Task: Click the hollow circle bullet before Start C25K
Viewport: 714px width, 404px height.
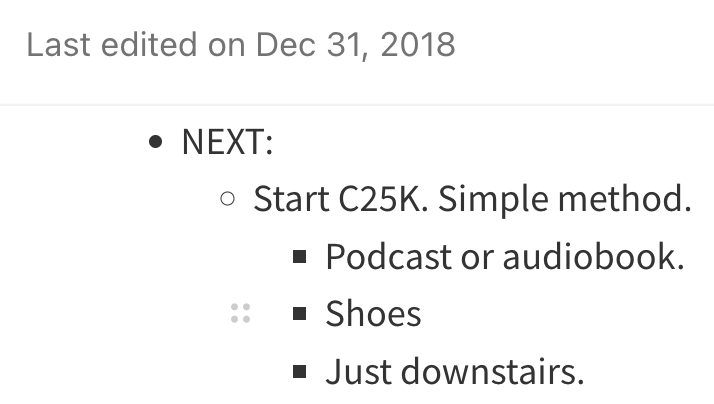Action: (227, 199)
